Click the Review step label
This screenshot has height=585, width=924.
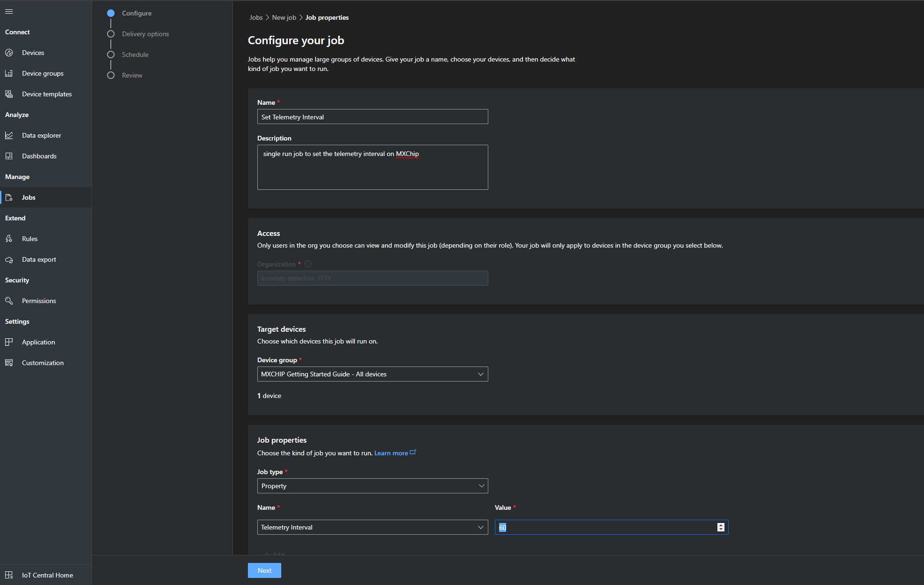pos(132,75)
